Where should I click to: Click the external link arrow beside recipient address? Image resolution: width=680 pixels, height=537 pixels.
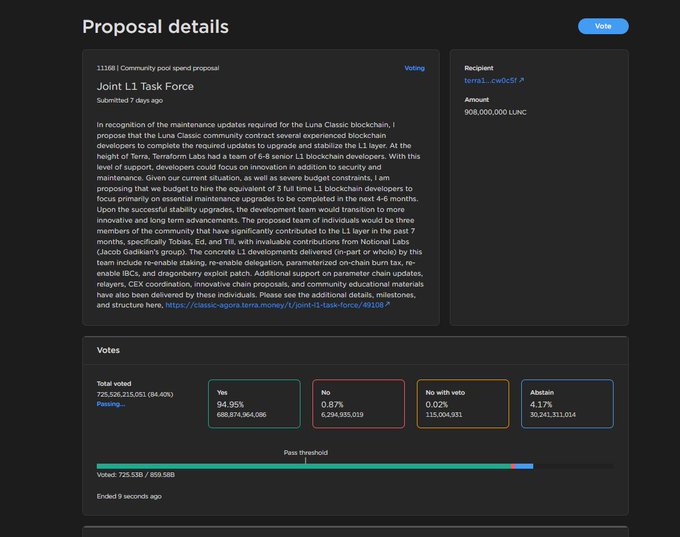(521, 80)
